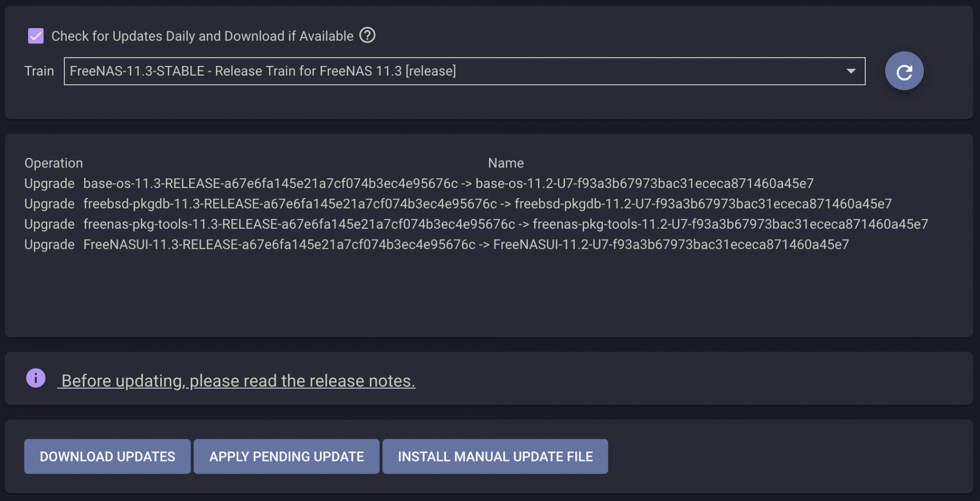This screenshot has width=980, height=501.
Task: Click the purple info icon
Action: click(36, 378)
